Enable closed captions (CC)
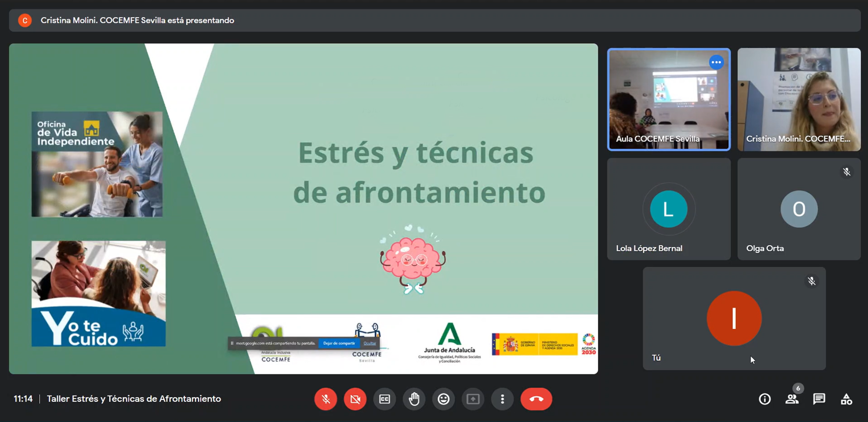 click(385, 399)
